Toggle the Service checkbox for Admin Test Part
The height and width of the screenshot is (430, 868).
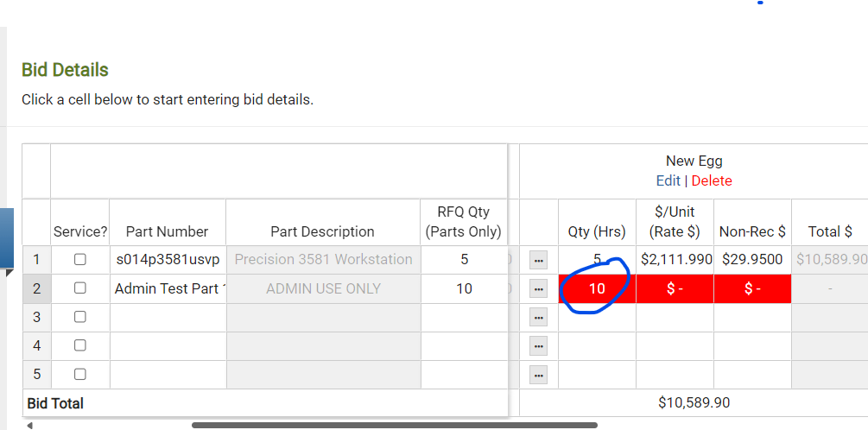click(80, 288)
